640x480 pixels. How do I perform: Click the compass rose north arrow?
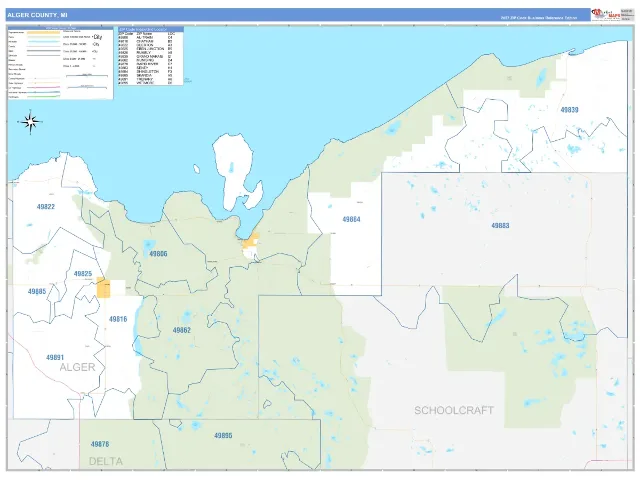(31, 122)
